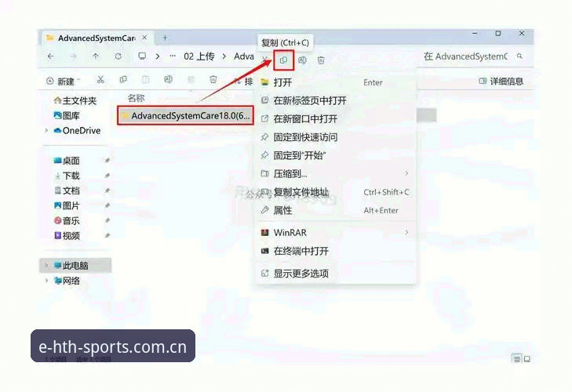Choose 在终端中打开 from the context menu
This screenshot has height=392, width=572.
[x=336, y=251]
